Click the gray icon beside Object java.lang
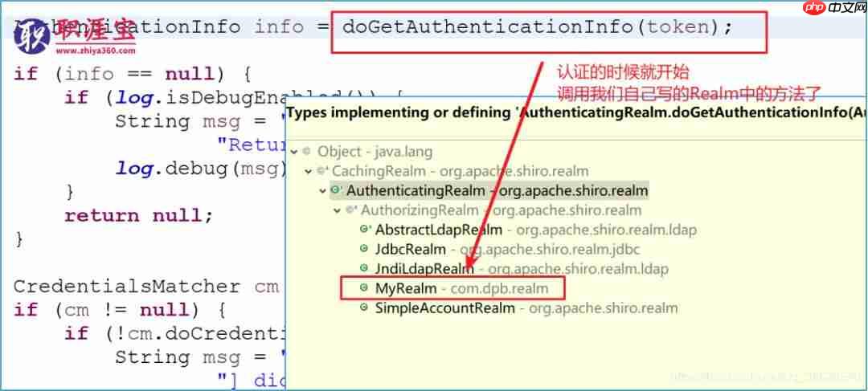868x391 pixels. [307, 151]
